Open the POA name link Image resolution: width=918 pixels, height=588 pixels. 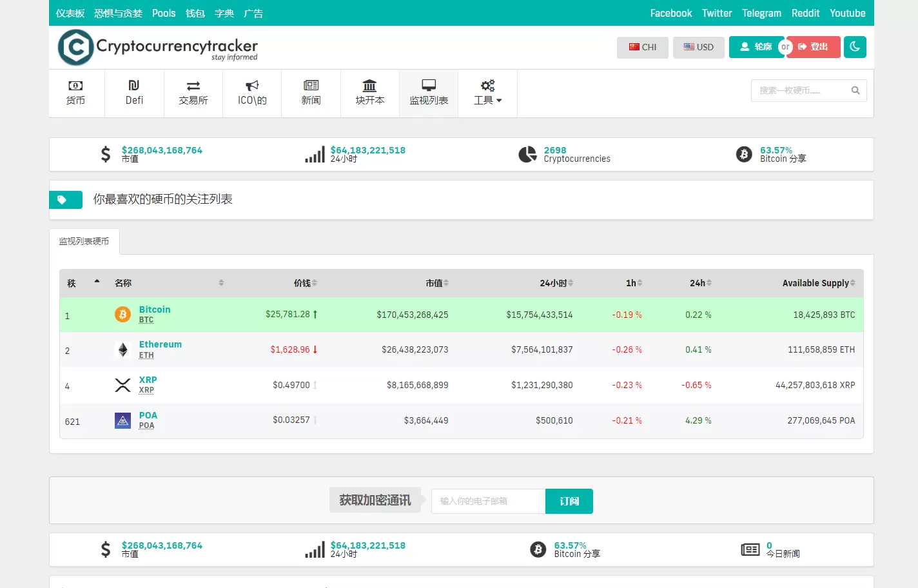[148, 415]
